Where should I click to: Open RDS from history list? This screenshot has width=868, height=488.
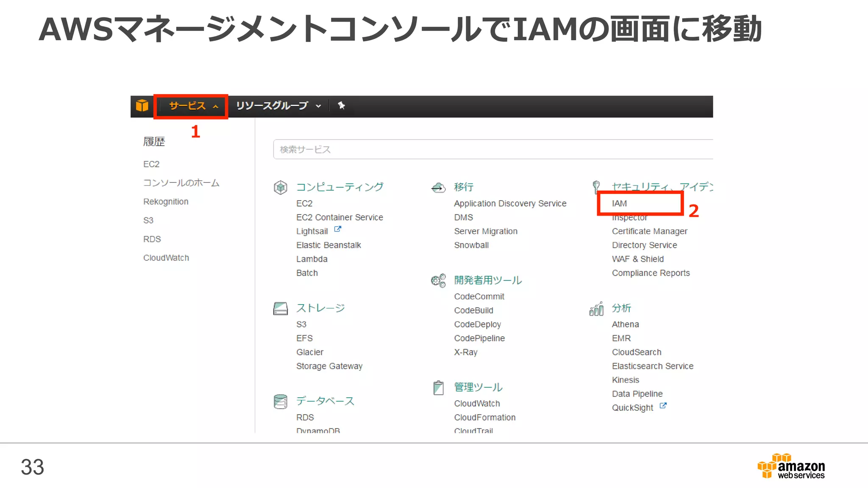(x=152, y=239)
